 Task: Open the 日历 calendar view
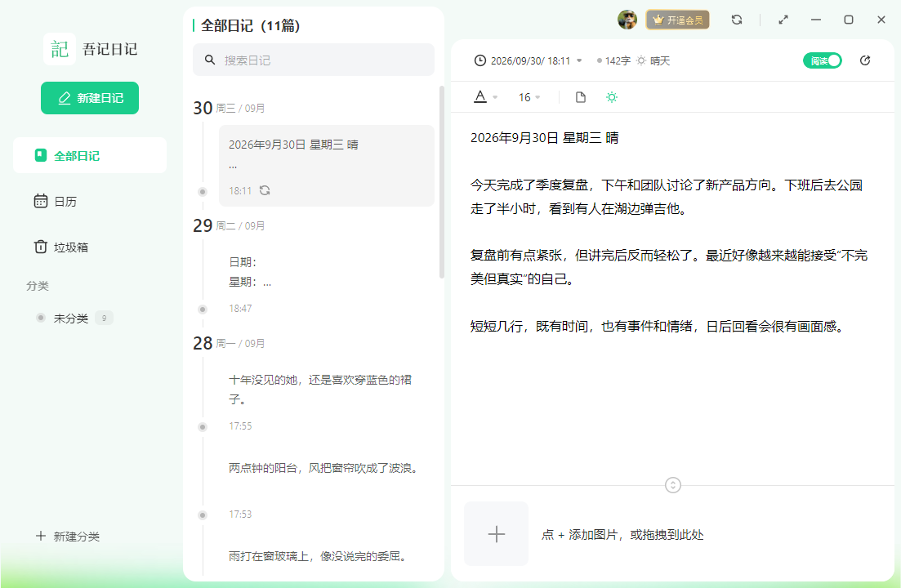(x=56, y=202)
